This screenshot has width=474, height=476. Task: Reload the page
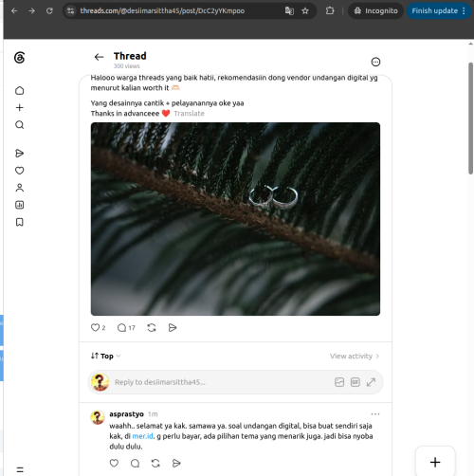[49, 11]
